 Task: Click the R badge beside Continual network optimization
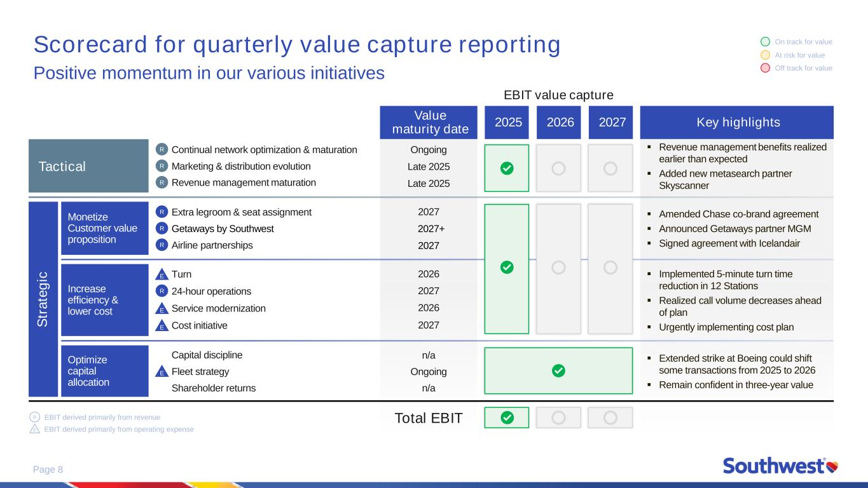click(162, 150)
